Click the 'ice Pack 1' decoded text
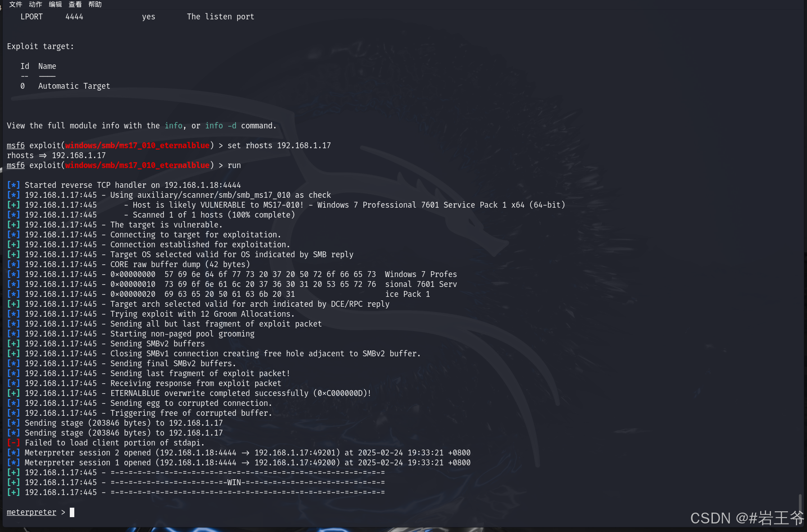 point(408,294)
